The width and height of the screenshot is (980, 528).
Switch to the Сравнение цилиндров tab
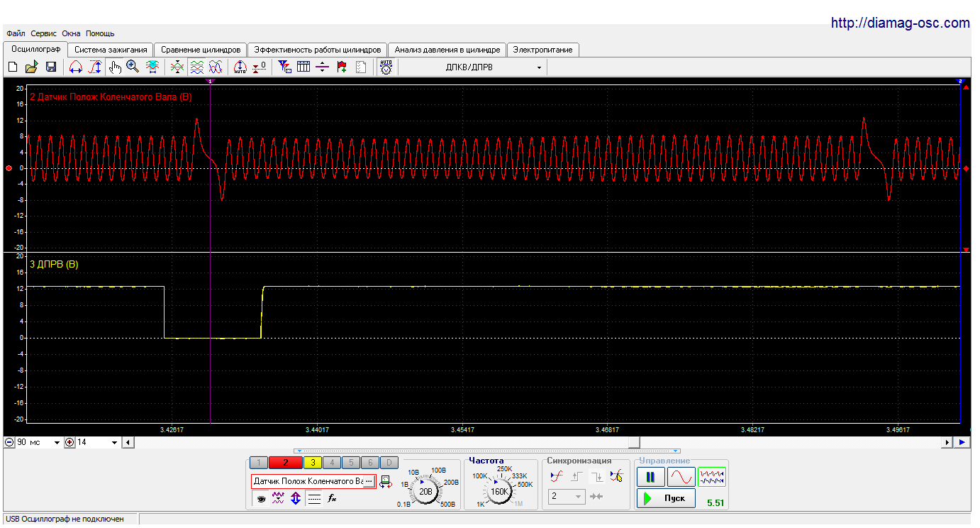[x=201, y=50]
